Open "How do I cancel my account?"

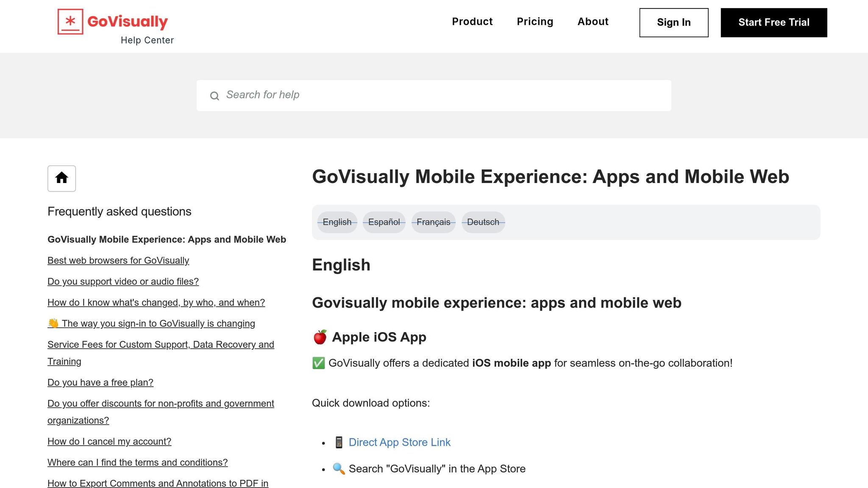point(109,441)
